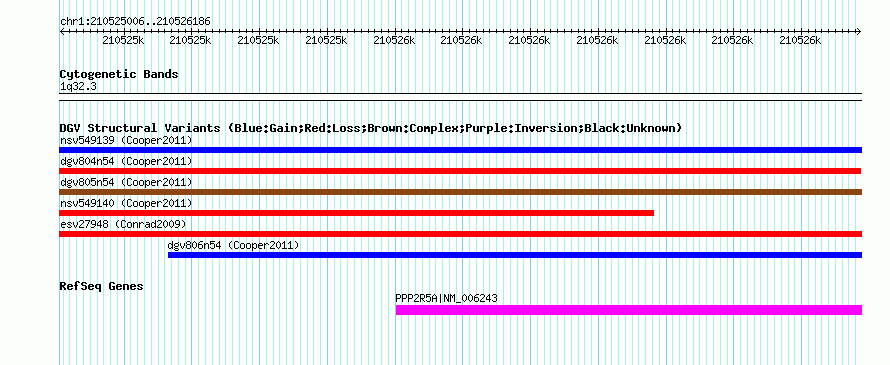Click the right arrow end of ruler
890x365 pixels.
click(x=859, y=31)
